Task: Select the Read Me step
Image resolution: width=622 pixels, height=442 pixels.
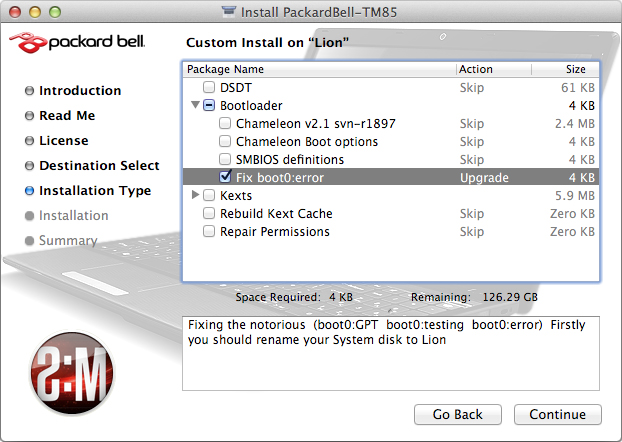Action: point(67,115)
